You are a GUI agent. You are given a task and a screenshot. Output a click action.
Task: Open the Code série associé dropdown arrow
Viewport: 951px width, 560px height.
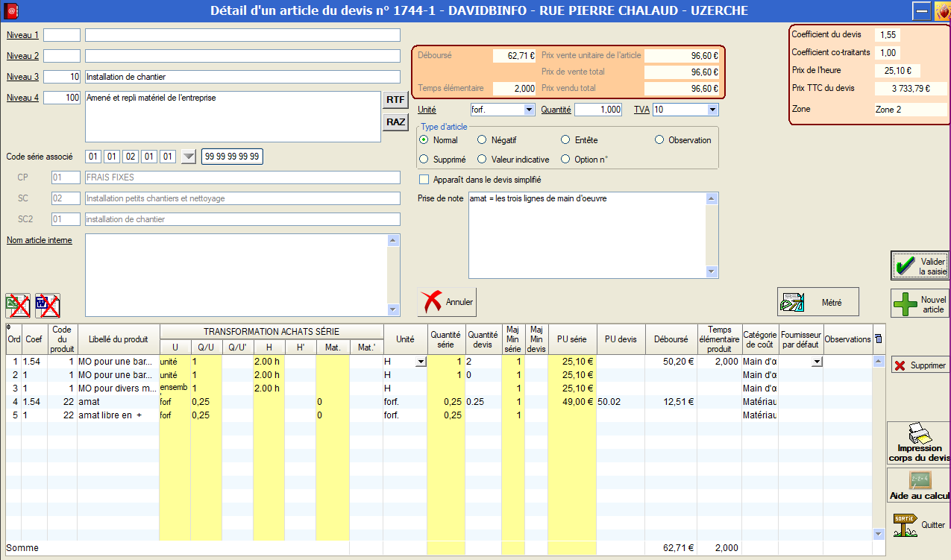[x=189, y=157]
